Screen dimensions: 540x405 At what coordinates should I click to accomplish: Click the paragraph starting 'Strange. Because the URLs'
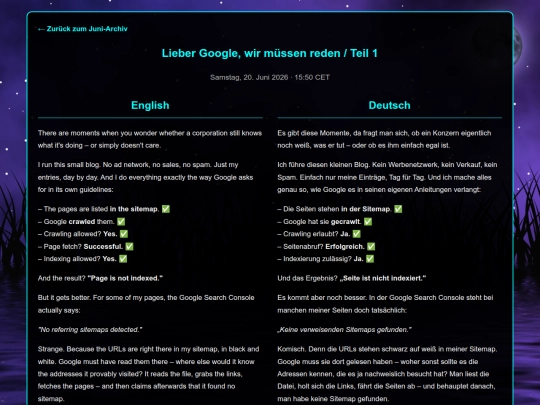[x=150, y=374]
